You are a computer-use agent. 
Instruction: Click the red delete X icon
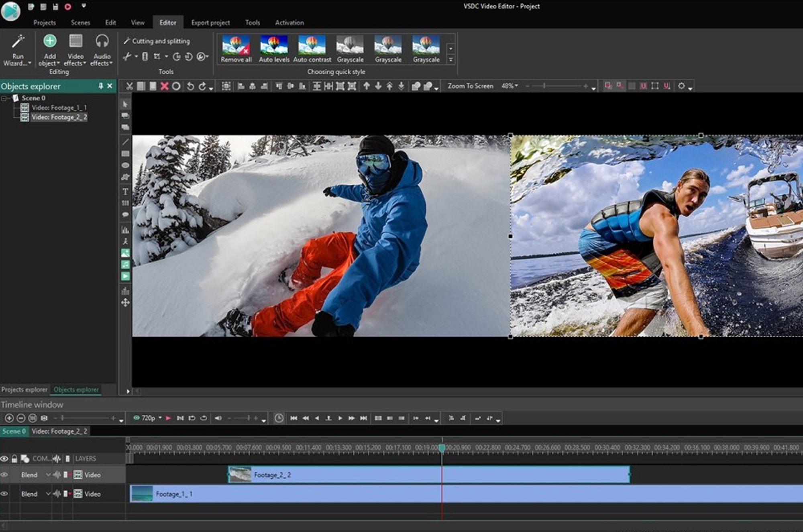point(164,86)
